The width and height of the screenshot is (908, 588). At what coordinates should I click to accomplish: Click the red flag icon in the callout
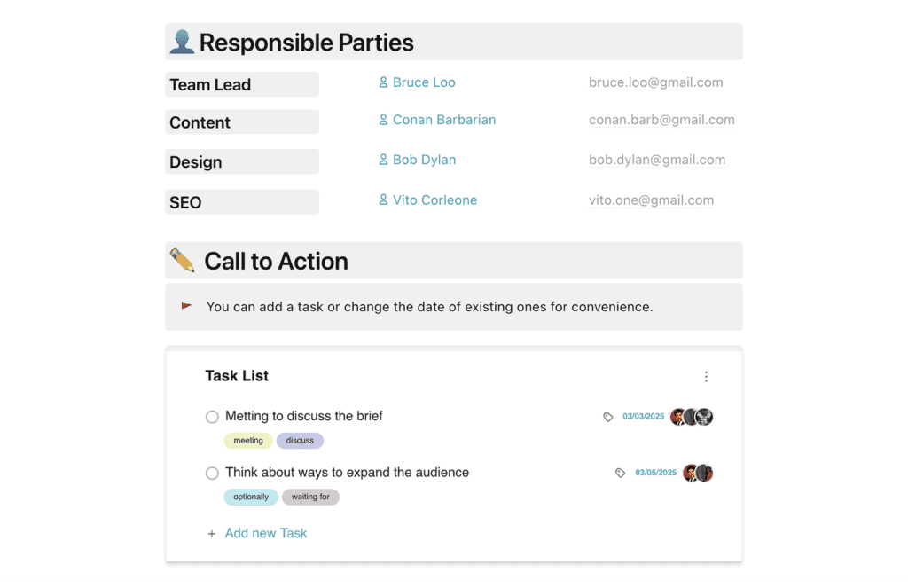(185, 305)
